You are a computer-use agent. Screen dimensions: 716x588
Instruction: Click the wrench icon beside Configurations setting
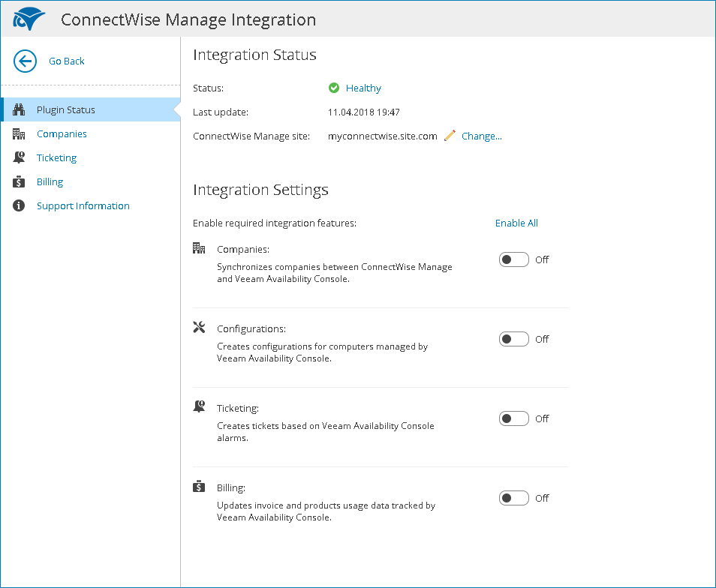tap(199, 327)
